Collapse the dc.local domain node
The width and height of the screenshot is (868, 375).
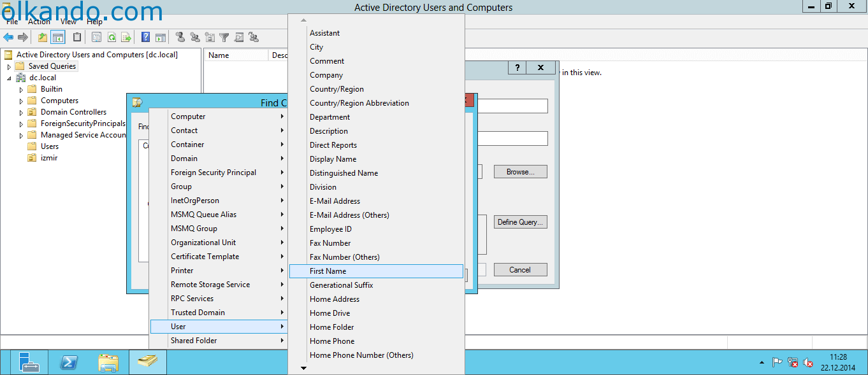9,78
